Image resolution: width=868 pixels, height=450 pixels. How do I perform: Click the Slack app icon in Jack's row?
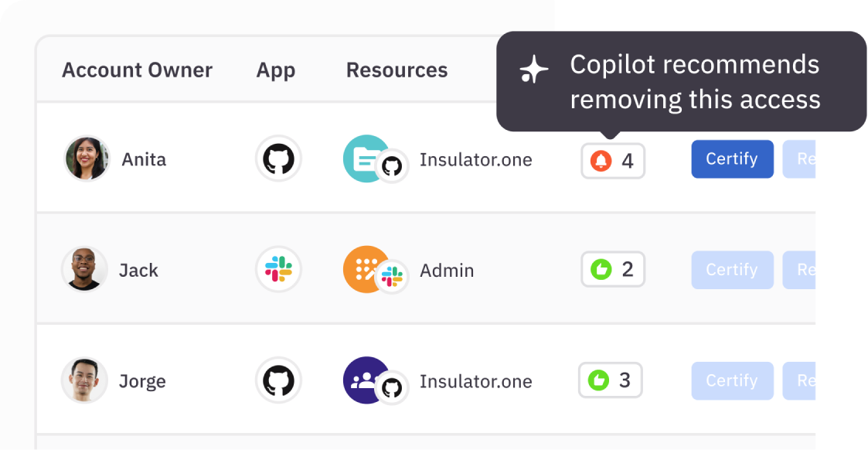[x=278, y=270]
